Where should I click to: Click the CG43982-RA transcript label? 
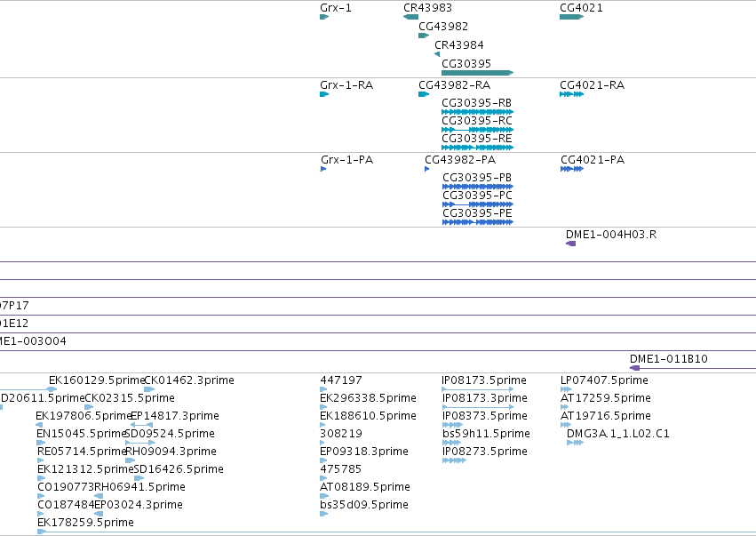coord(455,85)
